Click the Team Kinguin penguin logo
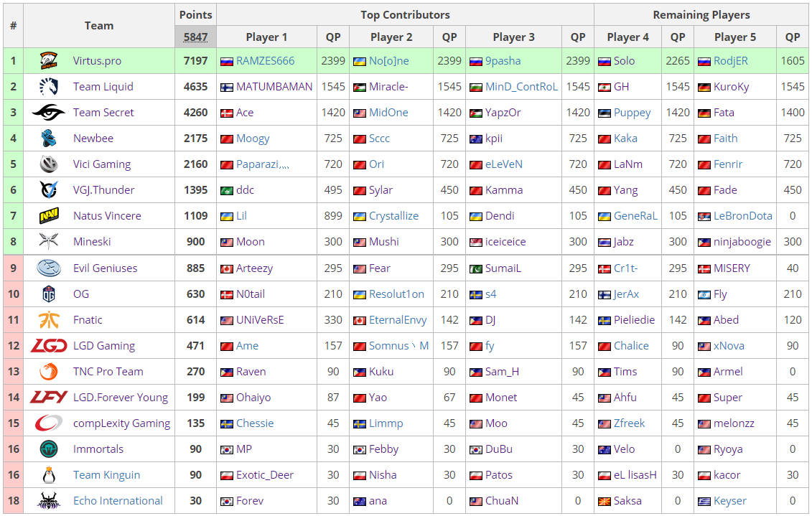The width and height of the screenshot is (812, 516). pyautogui.click(x=49, y=475)
